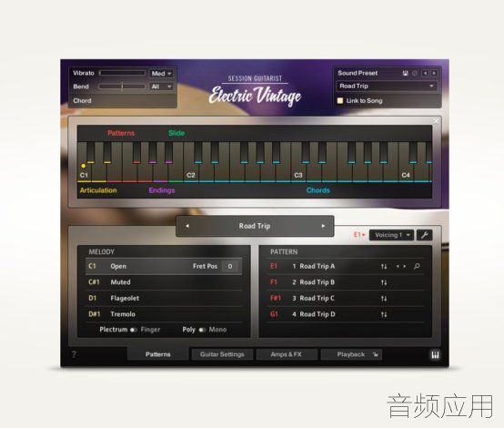Switch to the Amps & FX tab
The image size is (504, 428).
coord(287,354)
